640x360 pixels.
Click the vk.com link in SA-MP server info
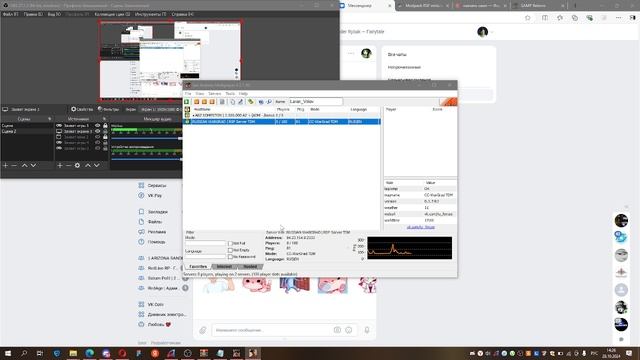coord(420,227)
